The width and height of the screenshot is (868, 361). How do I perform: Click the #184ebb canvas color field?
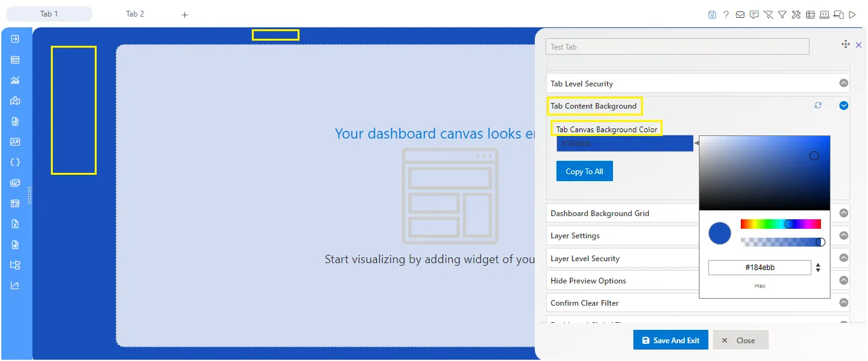click(x=624, y=144)
